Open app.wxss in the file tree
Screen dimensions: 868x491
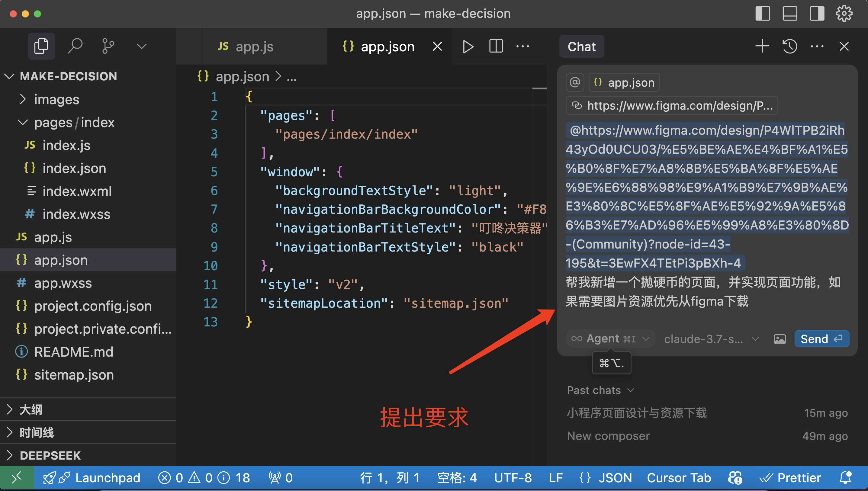click(x=88, y=283)
